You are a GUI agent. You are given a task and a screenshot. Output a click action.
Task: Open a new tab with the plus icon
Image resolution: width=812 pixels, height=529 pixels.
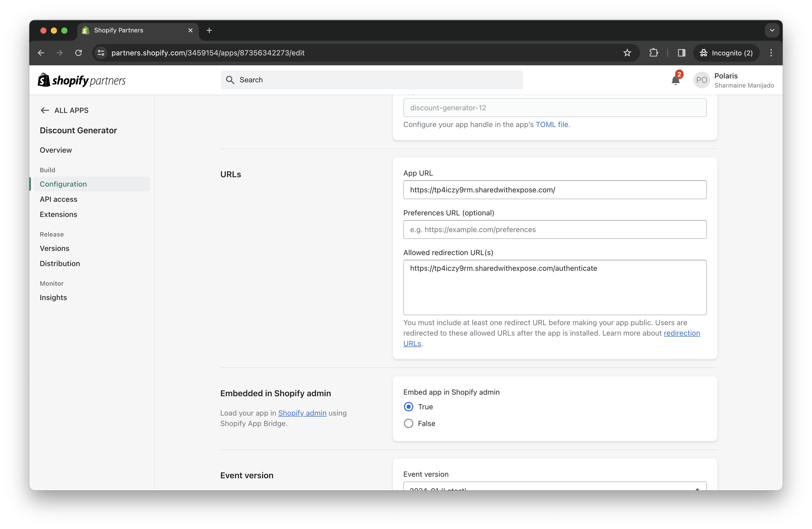[x=209, y=30]
